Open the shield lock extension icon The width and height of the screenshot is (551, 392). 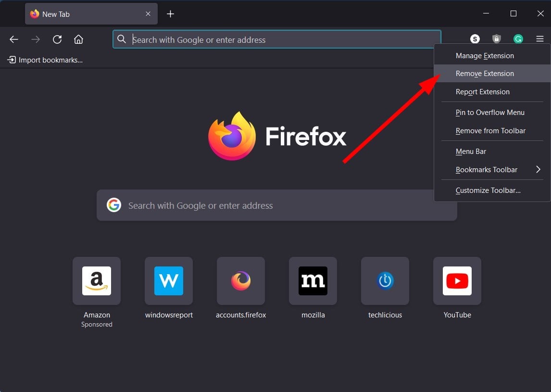click(496, 39)
